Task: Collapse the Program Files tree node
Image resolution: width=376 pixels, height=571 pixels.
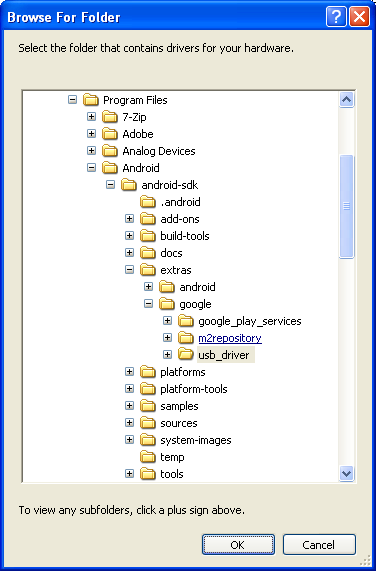Action: [72, 99]
